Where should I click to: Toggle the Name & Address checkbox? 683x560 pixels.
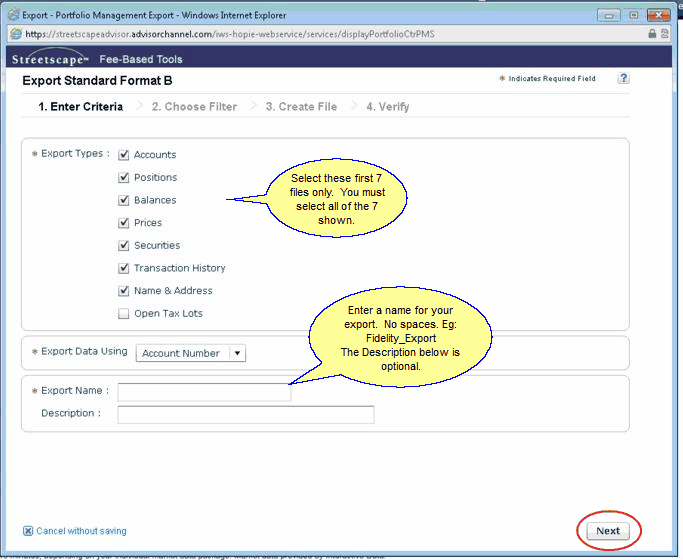124,291
